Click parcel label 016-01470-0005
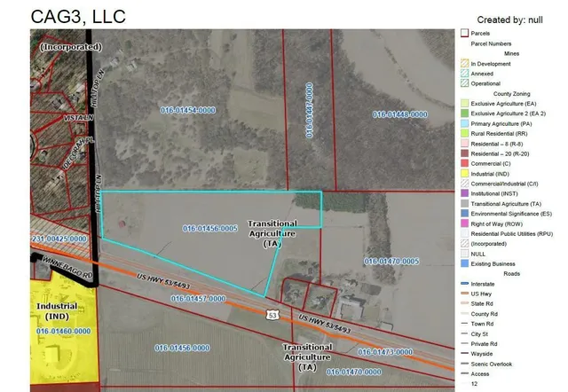This screenshot has width=568, height=392. [x=390, y=262]
